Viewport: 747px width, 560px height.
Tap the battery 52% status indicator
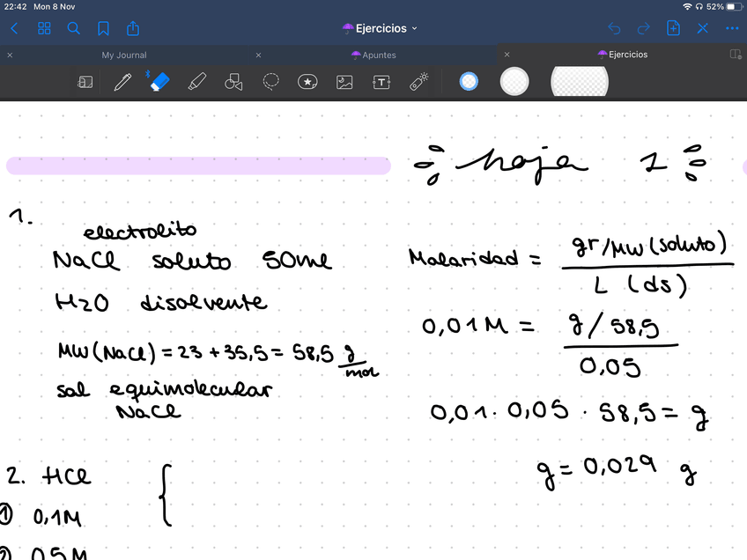click(x=724, y=7)
